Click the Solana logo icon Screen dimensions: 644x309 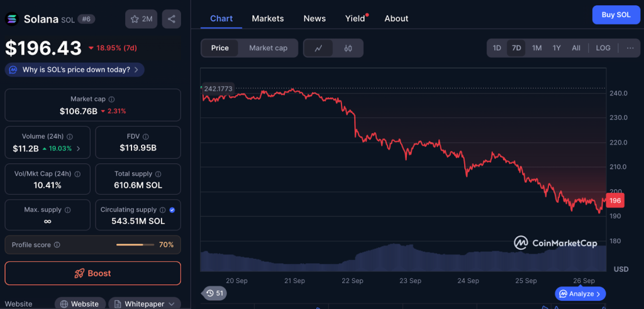coord(11,19)
